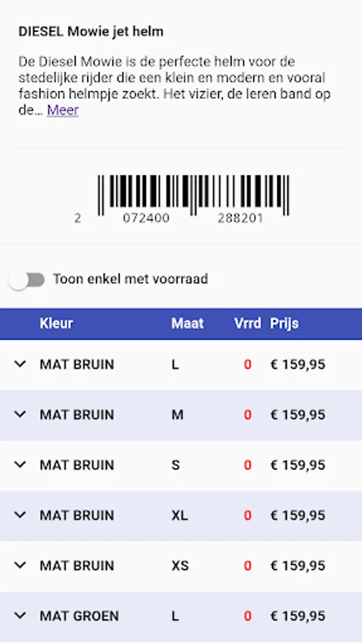The height and width of the screenshot is (644, 362).
Task: Click the € 159,95 price of MAT GROEN
Action: coord(298,615)
